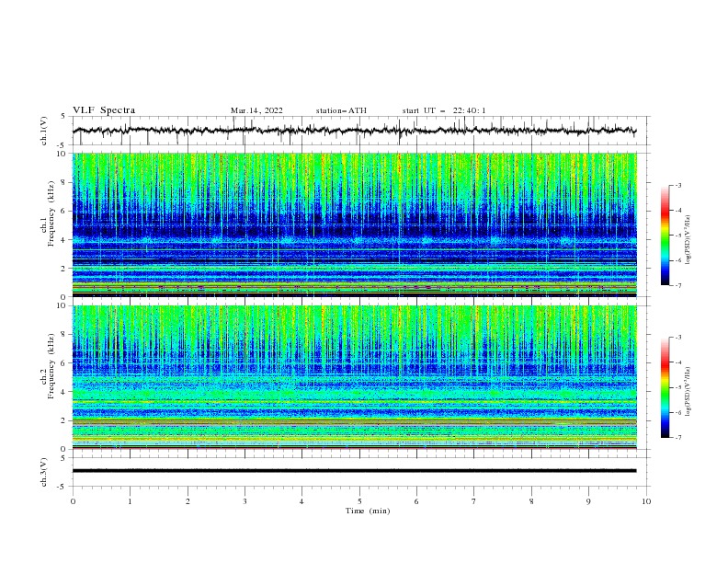
Task: Click the "8" kHz tick of ch.1 spectrogram
Action: [x=65, y=182]
